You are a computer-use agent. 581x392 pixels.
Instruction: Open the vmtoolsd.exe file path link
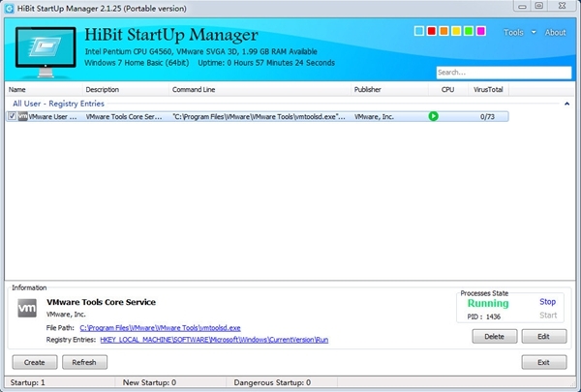(160, 328)
